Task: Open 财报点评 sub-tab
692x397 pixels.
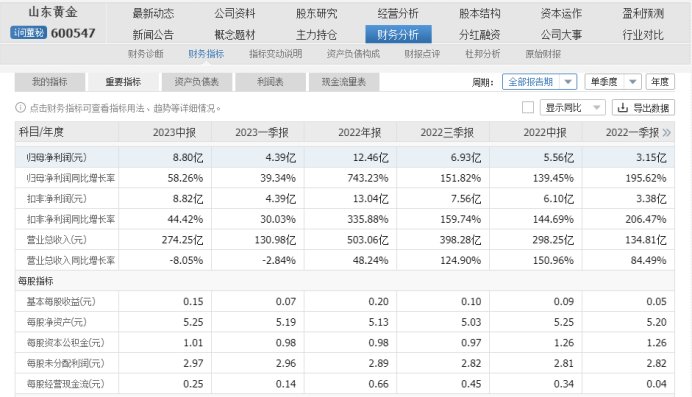Action: (x=422, y=54)
